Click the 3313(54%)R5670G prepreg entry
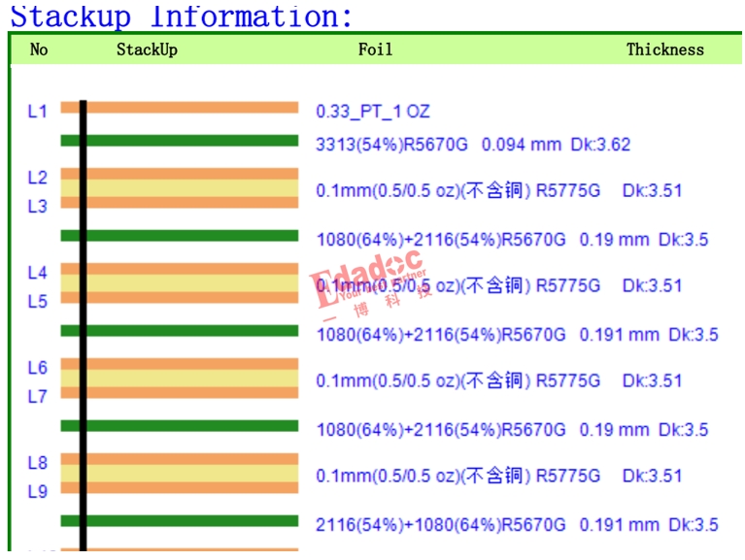Viewport: 745px width, 560px height. (392, 145)
